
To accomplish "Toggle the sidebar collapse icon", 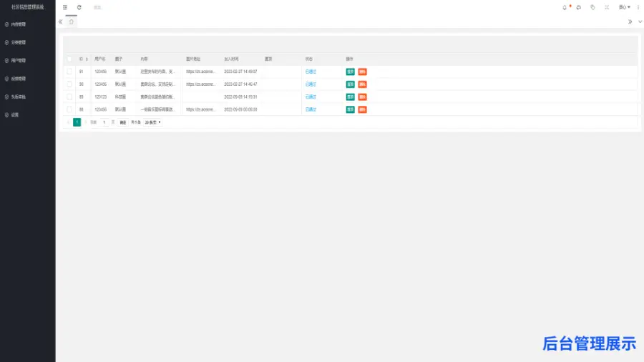I will (65, 7).
